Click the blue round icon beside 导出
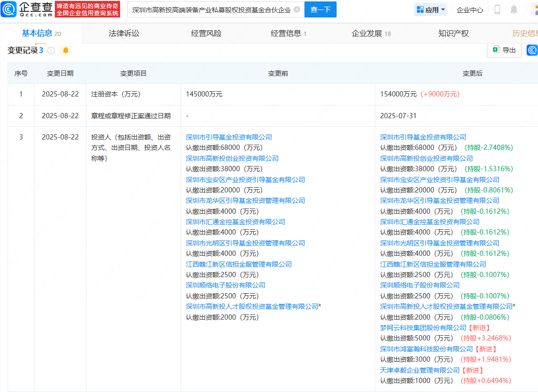The width and height of the screenshot is (538, 392). (x=532, y=50)
